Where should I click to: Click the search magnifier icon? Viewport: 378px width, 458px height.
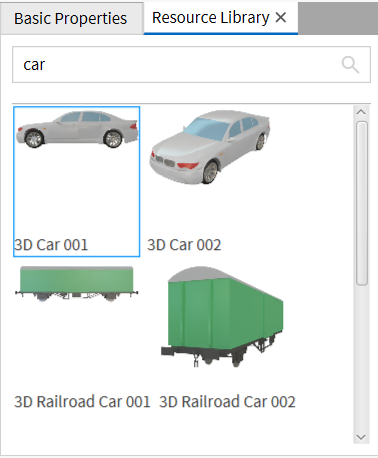[350, 65]
